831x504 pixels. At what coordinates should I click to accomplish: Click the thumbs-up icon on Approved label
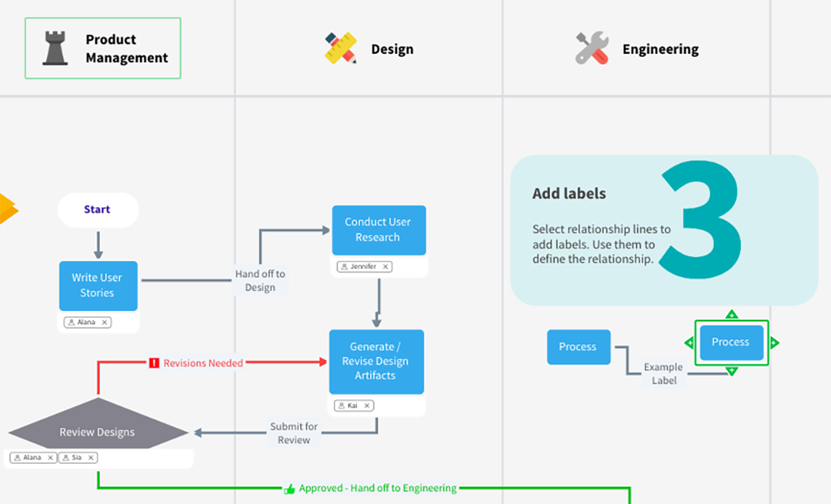pos(290,489)
